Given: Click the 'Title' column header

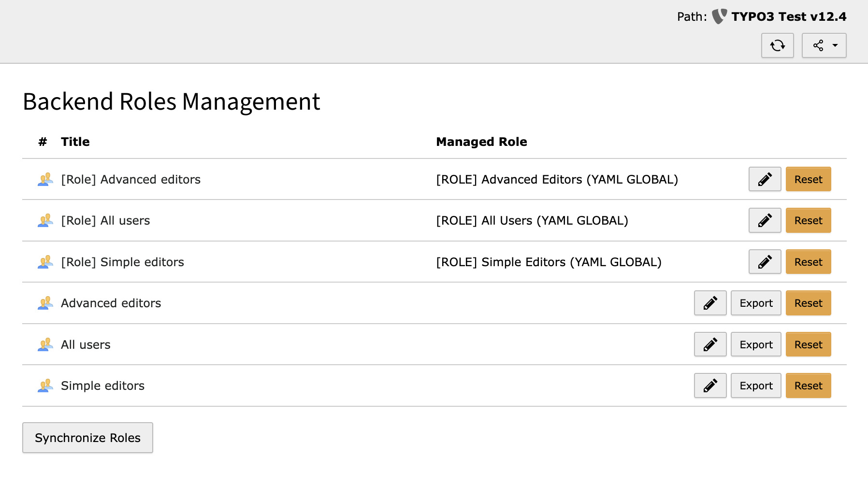Looking at the screenshot, I should (75, 142).
